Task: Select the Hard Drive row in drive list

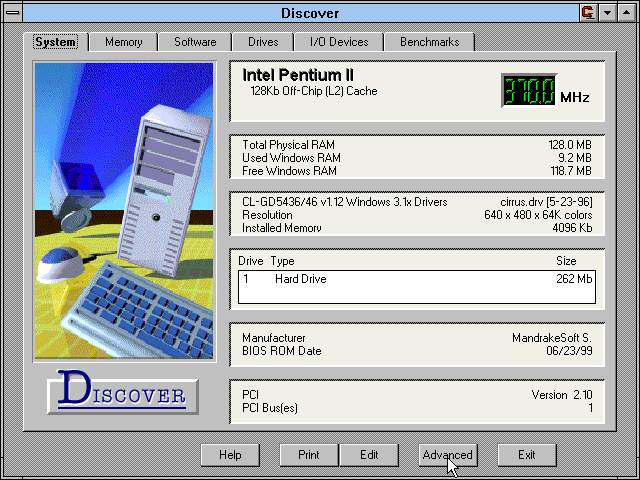Action: coord(417,279)
